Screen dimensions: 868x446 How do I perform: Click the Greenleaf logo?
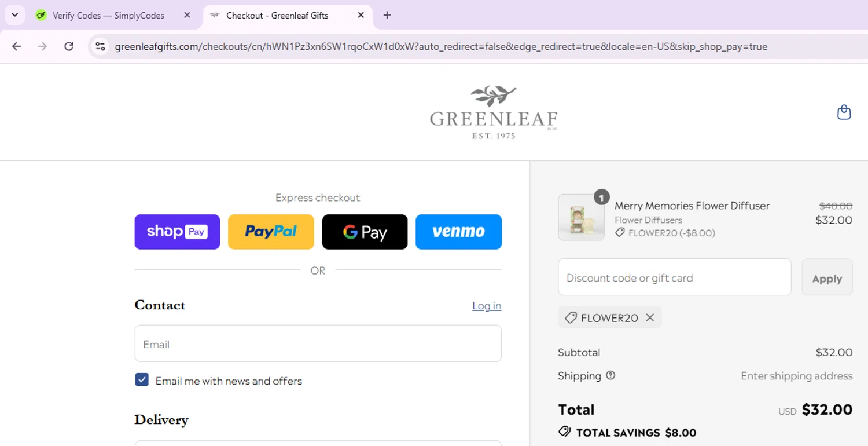click(x=494, y=112)
